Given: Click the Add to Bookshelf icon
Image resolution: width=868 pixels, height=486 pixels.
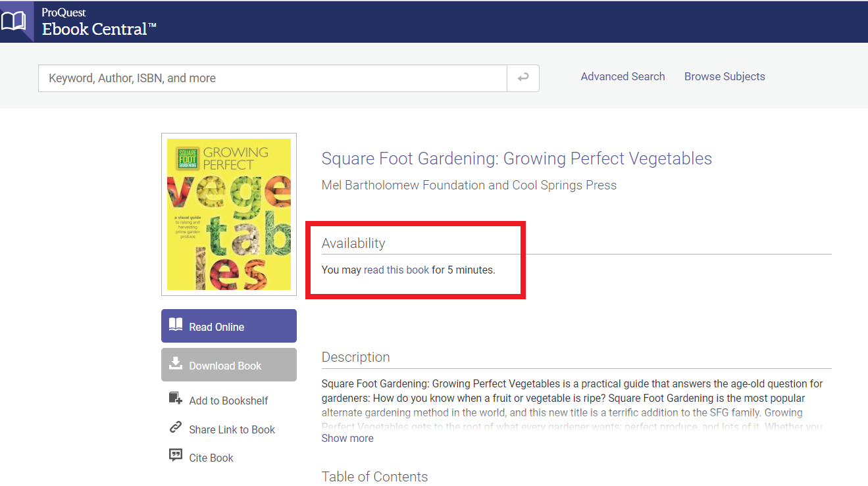Looking at the screenshot, I should (x=176, y=399).
